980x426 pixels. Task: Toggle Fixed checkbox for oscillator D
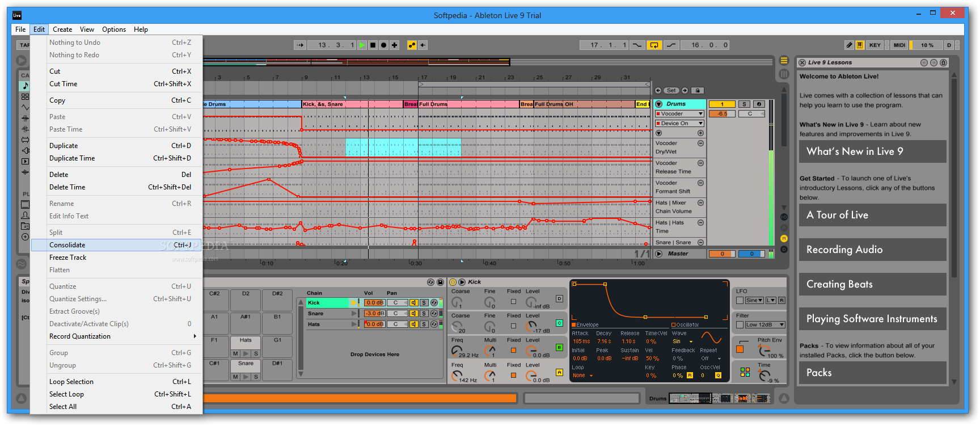[x=513, y=301]
